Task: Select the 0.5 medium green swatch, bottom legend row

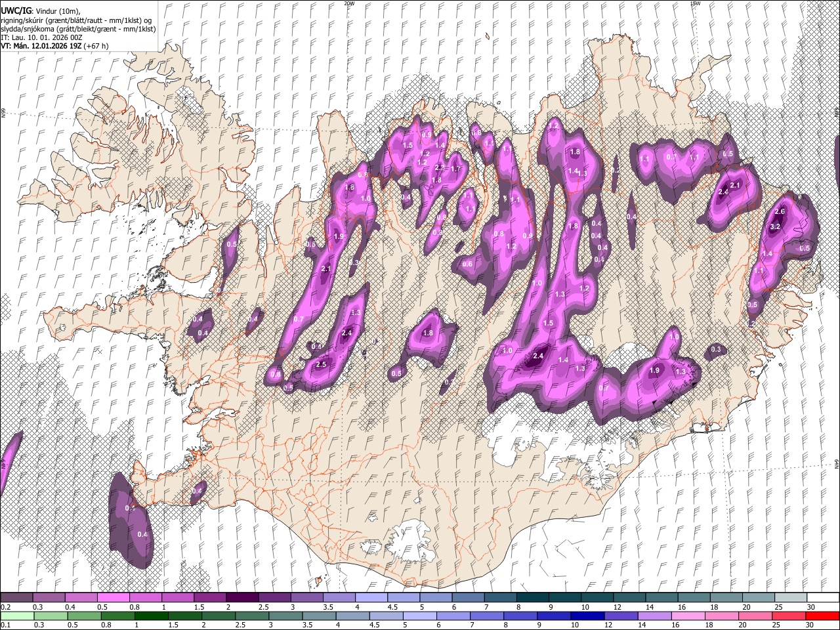Action: coord(84,616)
